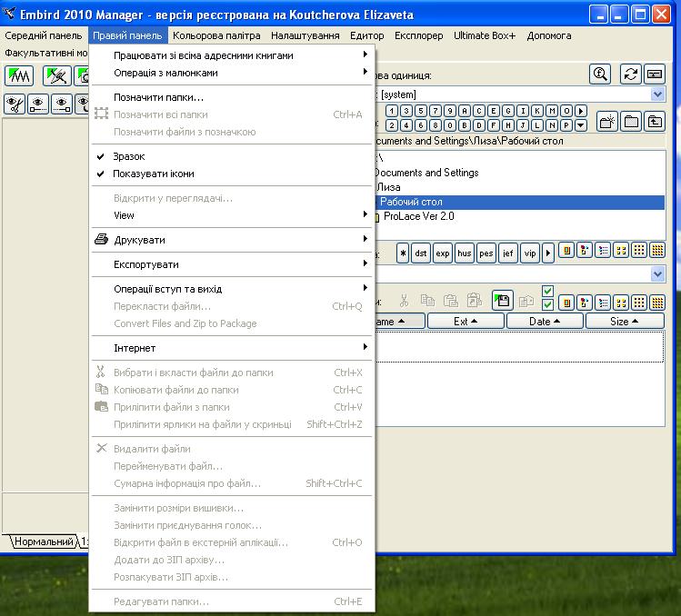Click the magnifier search icon in right panel
Viewport: 681px width, 616px height.
tap(599, 75)
